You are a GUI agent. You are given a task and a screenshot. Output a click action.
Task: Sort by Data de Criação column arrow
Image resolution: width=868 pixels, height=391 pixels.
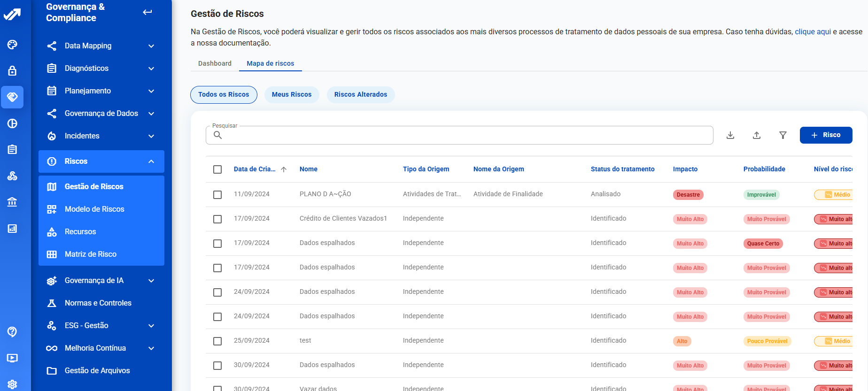coord(284,169)
